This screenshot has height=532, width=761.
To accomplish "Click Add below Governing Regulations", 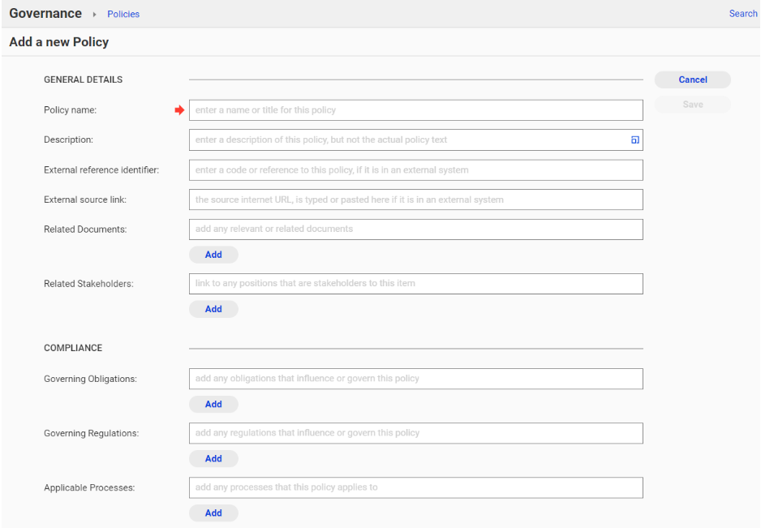I will [x=213, y=458].
